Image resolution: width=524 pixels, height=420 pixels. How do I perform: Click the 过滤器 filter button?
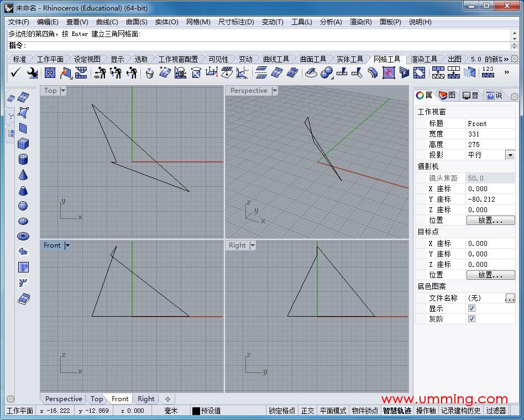pyautogui.click(x=496, y=411)
